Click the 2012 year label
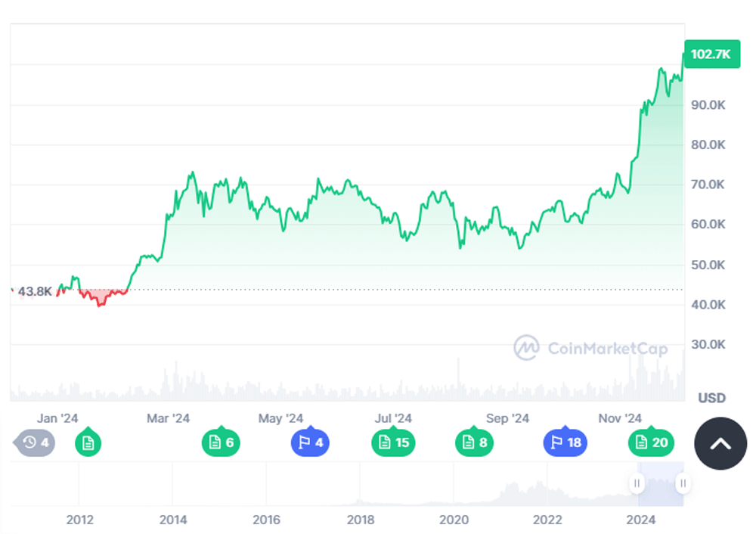This screenshot has width=756, height=534. 80,520
